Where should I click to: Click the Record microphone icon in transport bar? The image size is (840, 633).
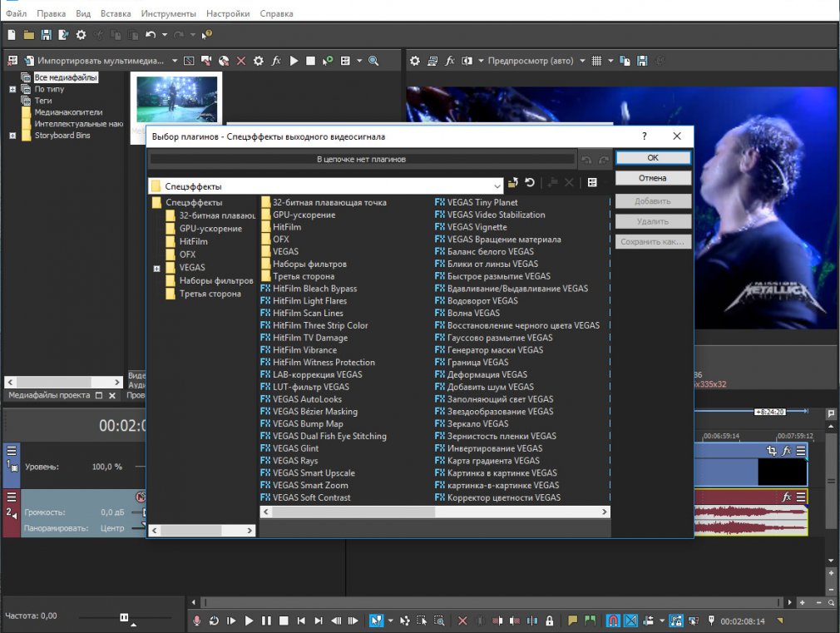(x=196, y=621)
